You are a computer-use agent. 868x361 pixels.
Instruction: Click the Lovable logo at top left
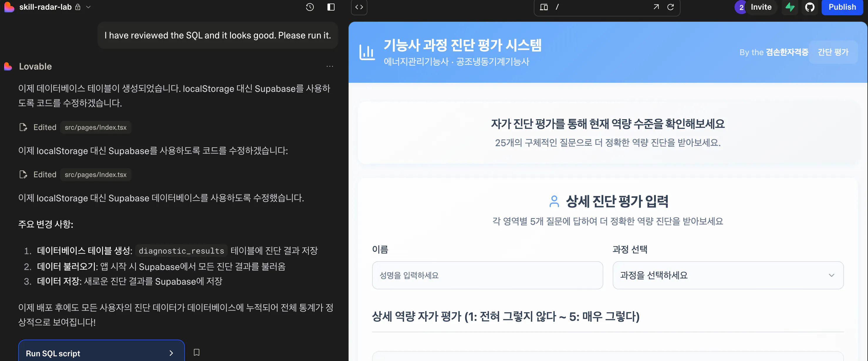[x=9, y=7]
